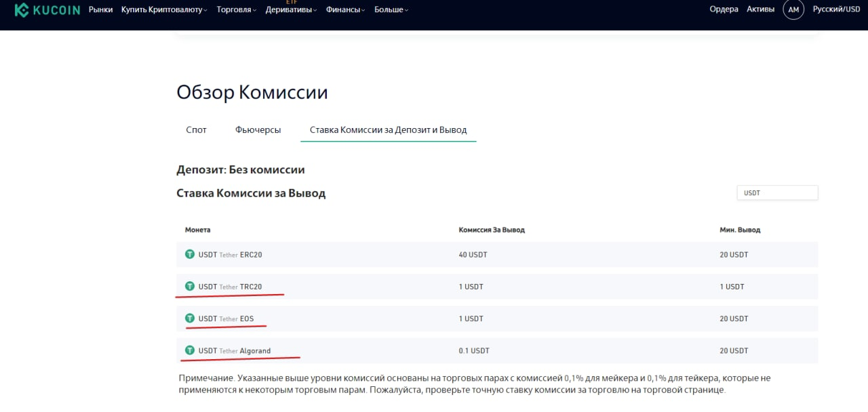Open the AM account avatar

coord(793,9)
